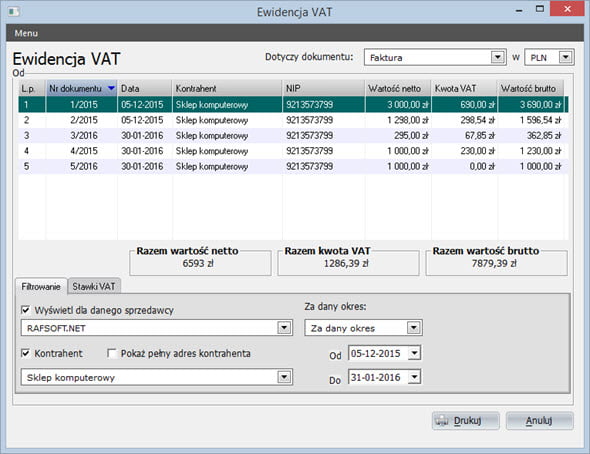The width and height of the screenshot is (590, 454).
Task: Click VAT amount 67,85 zł cell
Action: [x=465, y=135]
